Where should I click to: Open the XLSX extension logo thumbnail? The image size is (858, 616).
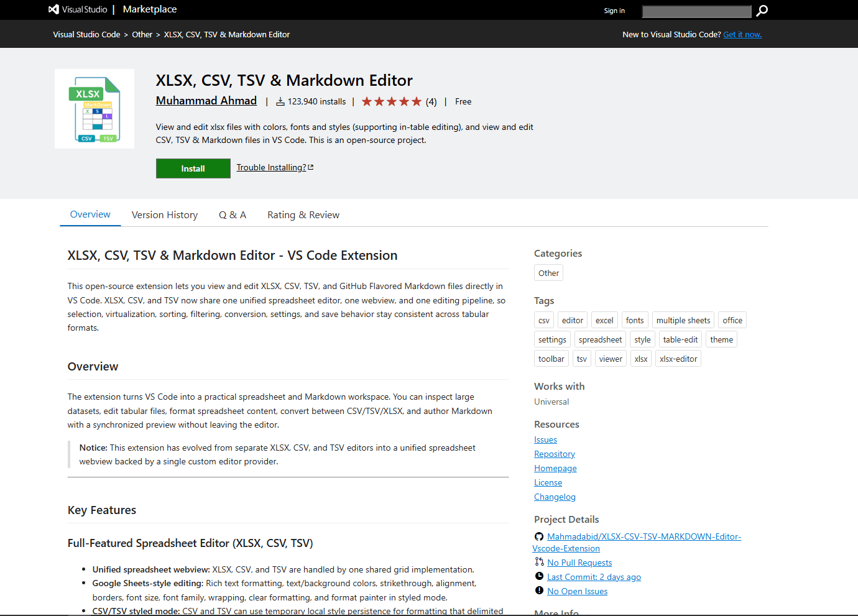click(x=95, y=109)
